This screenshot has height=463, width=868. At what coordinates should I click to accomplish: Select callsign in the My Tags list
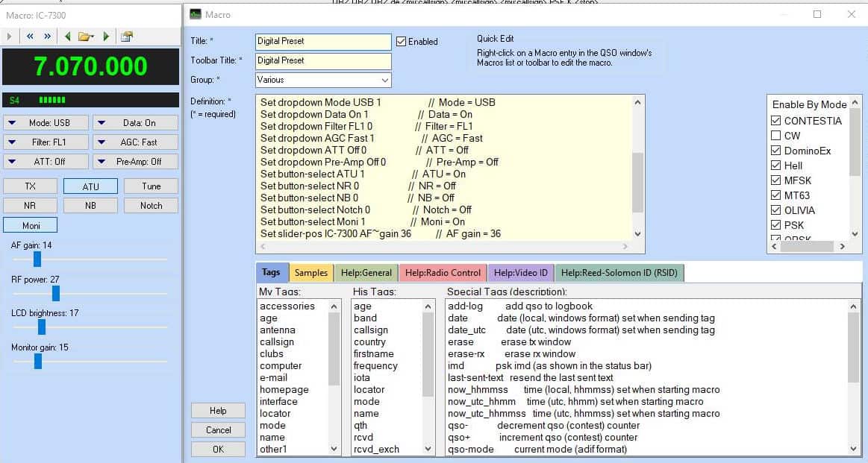pyautogui.click(x=276, y=341)
